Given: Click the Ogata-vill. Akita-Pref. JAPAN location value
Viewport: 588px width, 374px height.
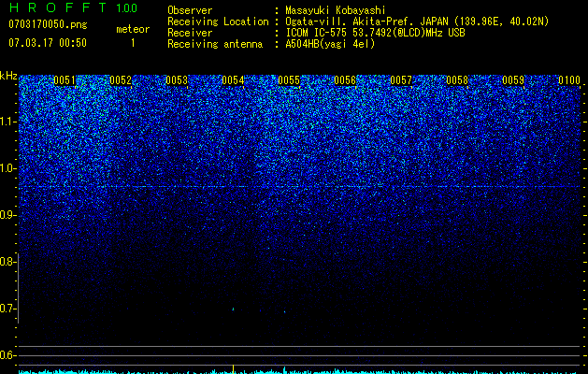Looking at the screenshot, I should click(x=417, y=22).
